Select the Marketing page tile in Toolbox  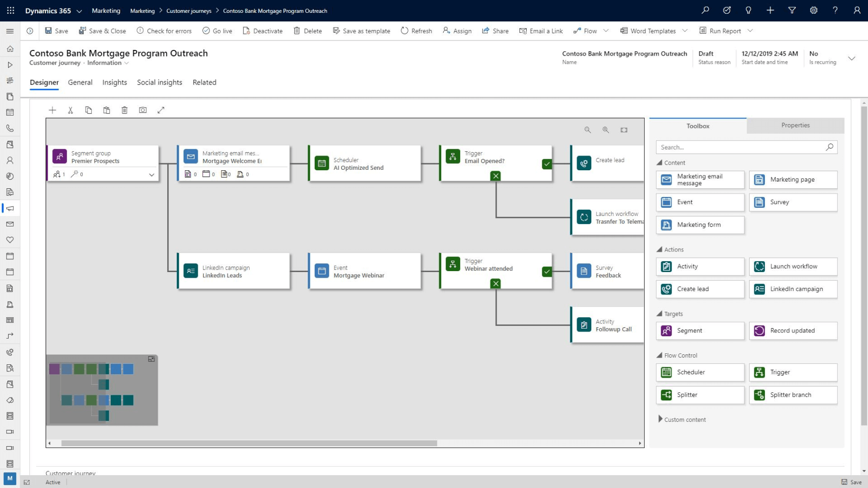(x=793, y=179)
